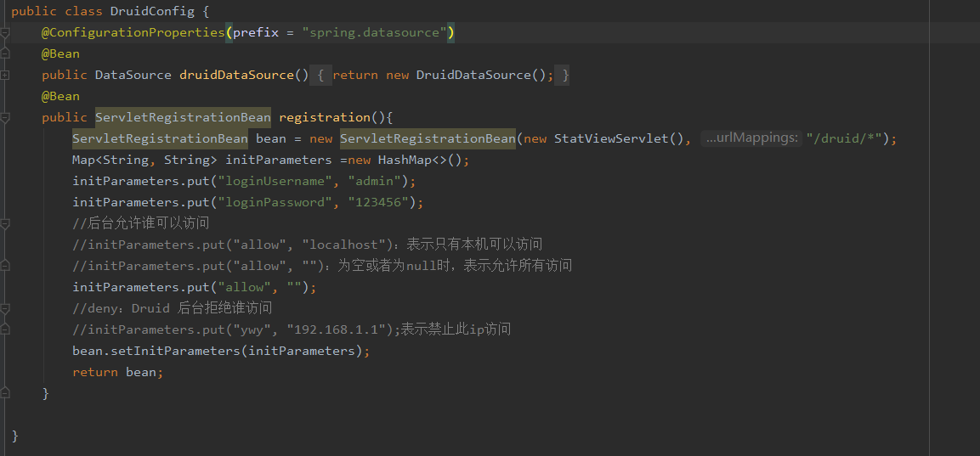Click the StatViewServlet() constructor
The height and width of the screenshot is (456, 980).
coord(620,138)
